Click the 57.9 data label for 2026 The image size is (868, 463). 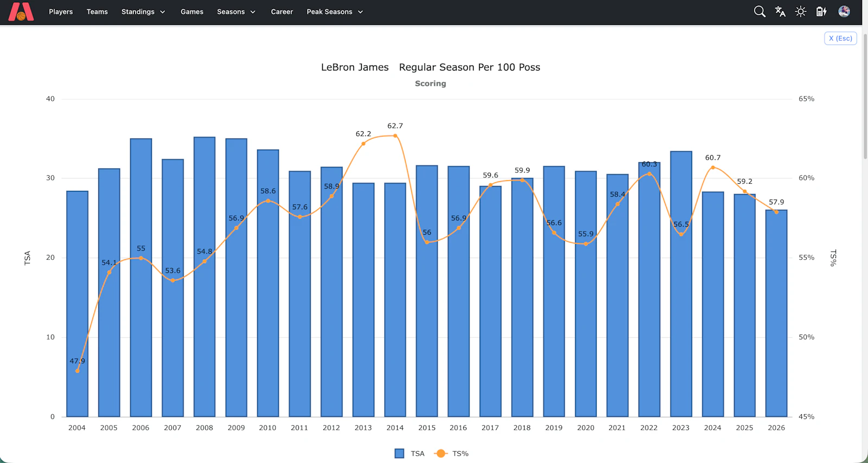(x=776, y=202)
